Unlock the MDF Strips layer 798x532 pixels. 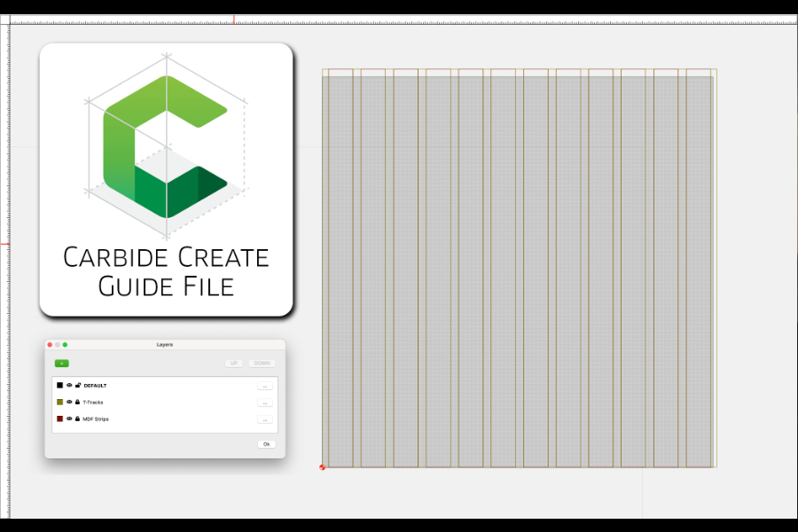point(77,419)
